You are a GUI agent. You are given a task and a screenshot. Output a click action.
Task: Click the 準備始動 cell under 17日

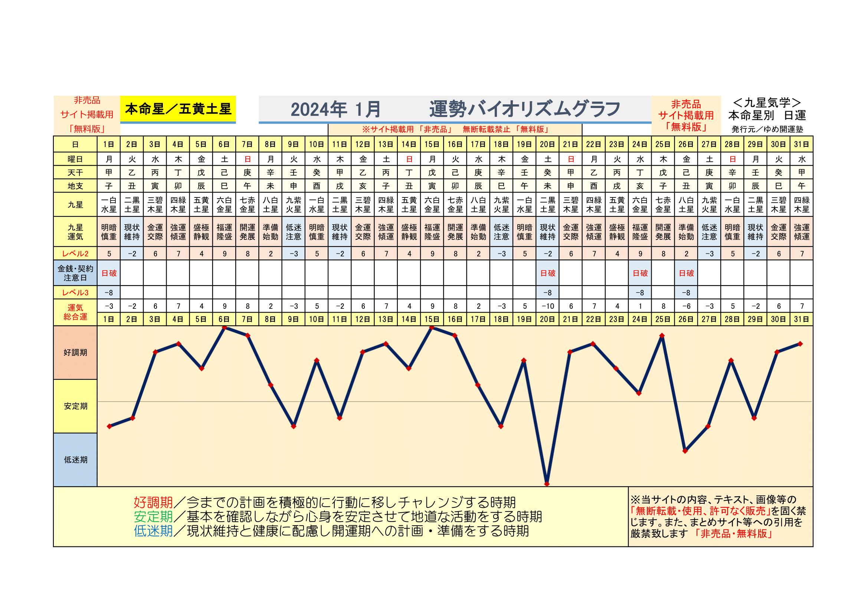pos(478,232)
